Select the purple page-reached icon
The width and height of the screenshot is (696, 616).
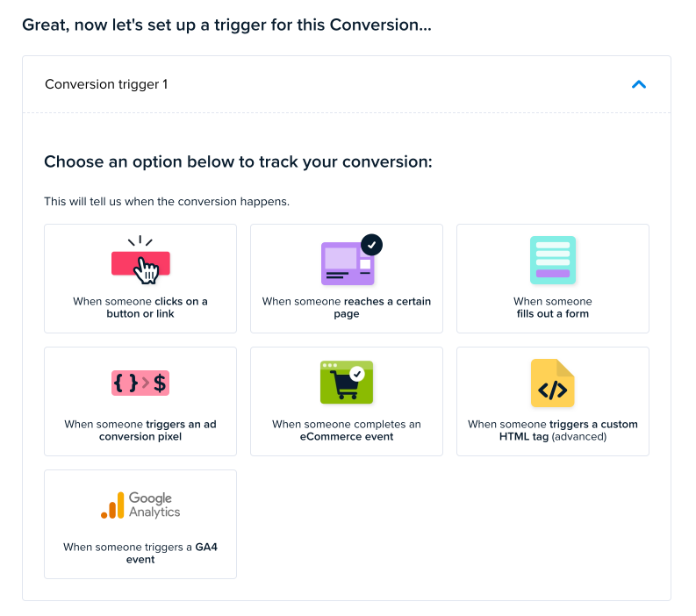pyautogui.click(x=345, y=263)
